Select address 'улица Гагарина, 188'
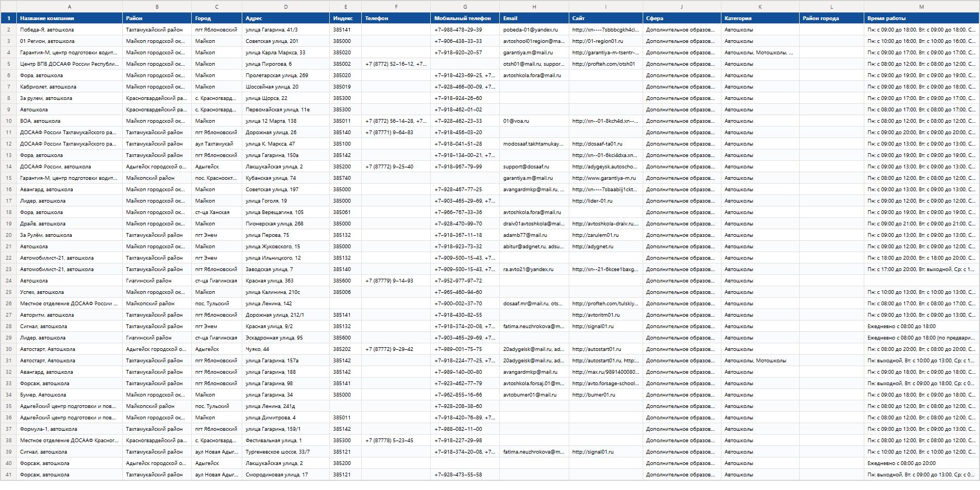980x490 pixels. point(286,372)
